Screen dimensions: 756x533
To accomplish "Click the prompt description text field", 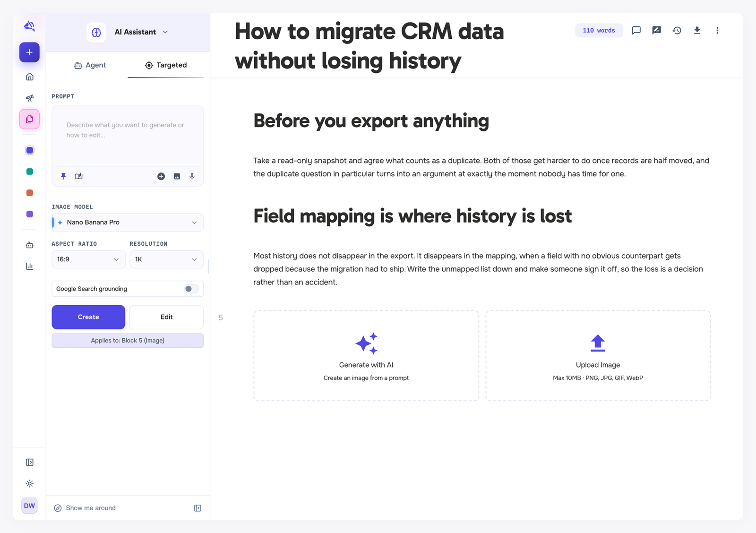I will (x=128, y=137).
